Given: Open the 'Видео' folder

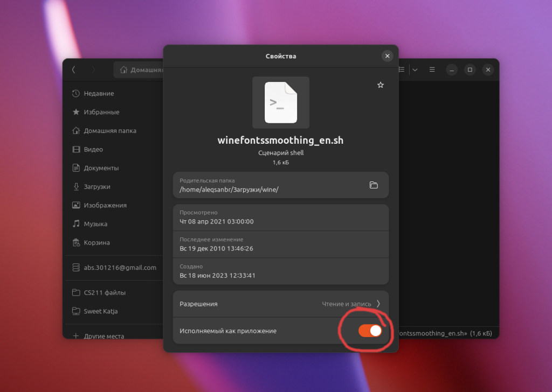Looking at the screenshot, I should point(93,150).
